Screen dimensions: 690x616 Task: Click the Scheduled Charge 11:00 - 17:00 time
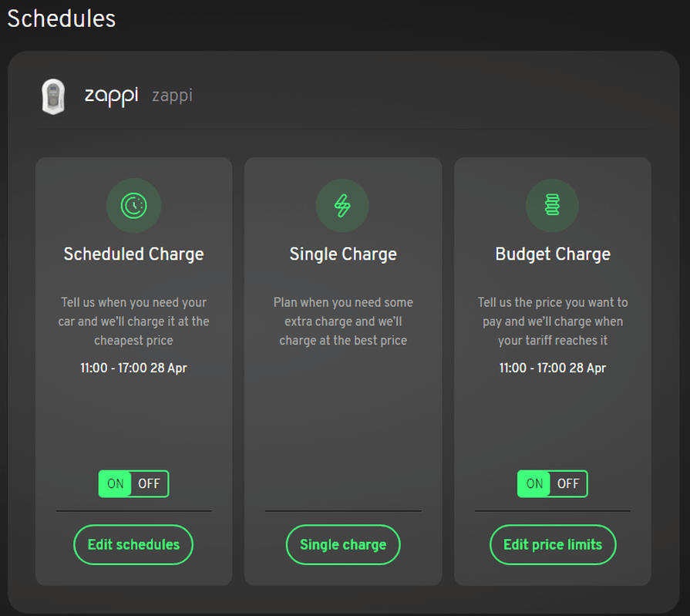133,368
